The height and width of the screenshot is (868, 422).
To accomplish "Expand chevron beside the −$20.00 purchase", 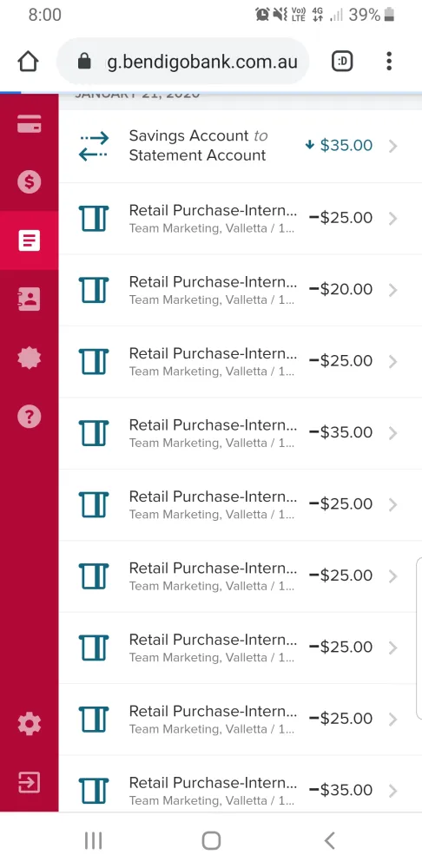I will (392, 290).
